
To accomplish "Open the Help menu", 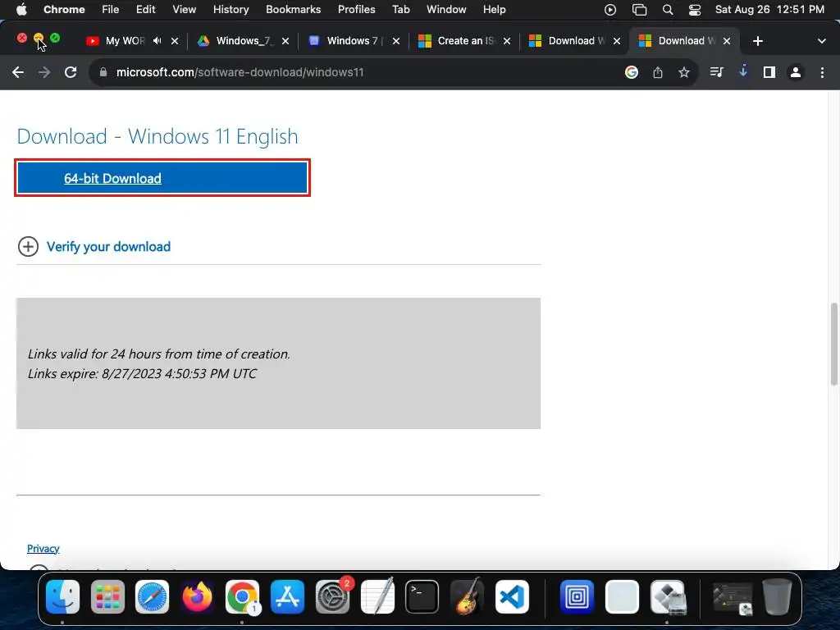I will pyautogui.click(x=494, y=9).
